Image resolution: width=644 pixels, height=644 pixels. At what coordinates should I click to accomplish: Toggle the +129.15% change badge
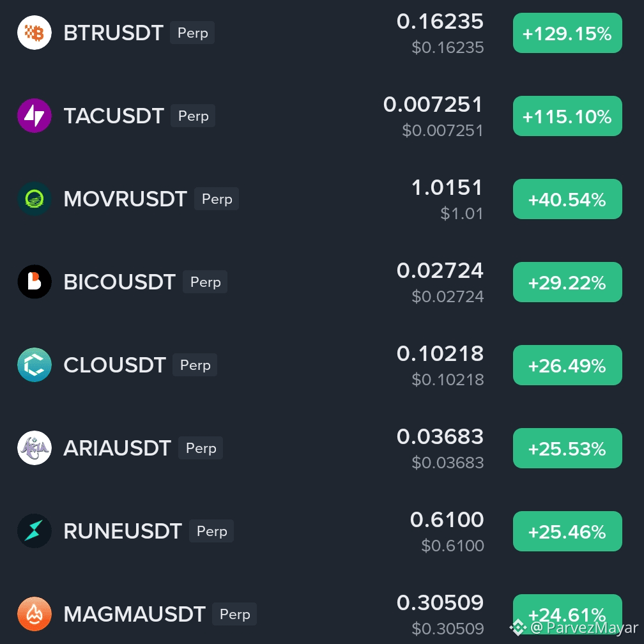coord(567,33)
